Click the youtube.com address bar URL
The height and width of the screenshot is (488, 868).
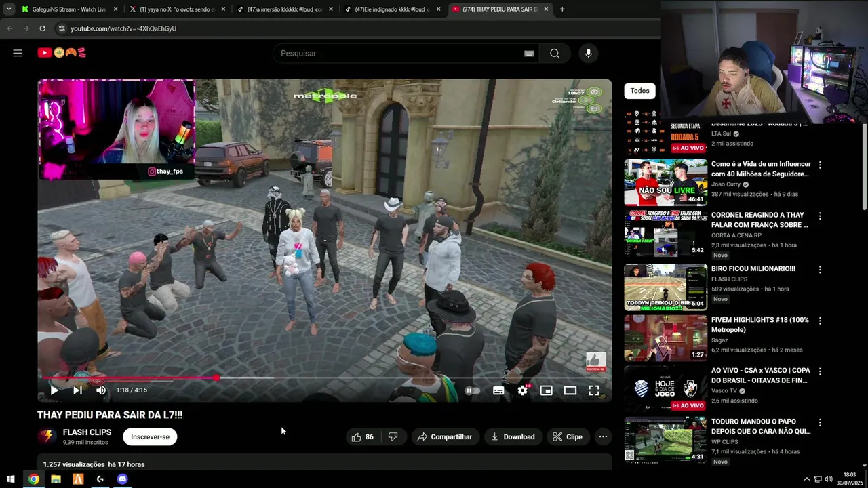(123, 28)
